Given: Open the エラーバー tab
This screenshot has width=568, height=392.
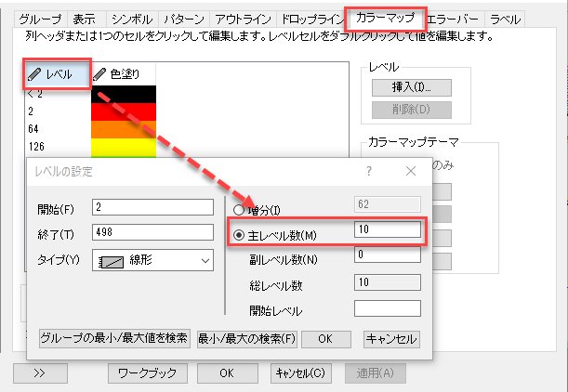Looking at the screenshot, I should (x=453, y=19).
